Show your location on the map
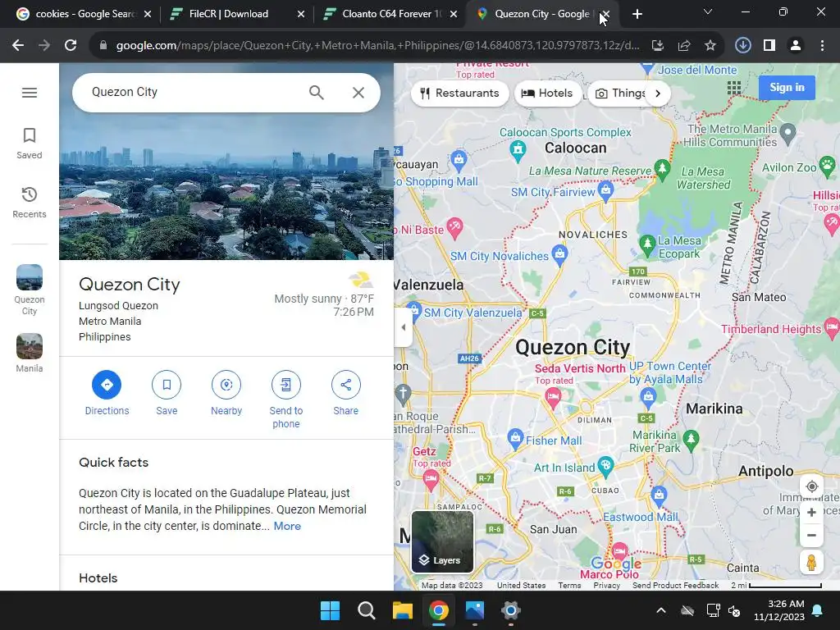Viewport: 840px width, 630px height. 811,486
